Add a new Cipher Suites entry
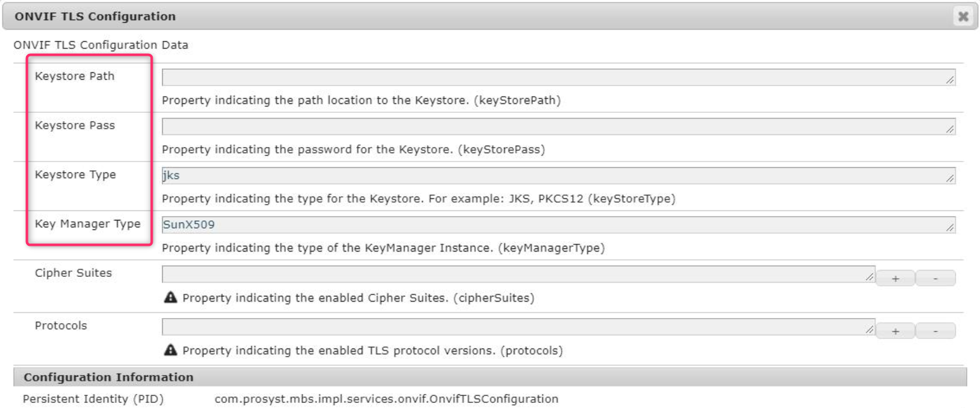Image resolution: width=980 pixels, height=408 pixels. (896, 277)
